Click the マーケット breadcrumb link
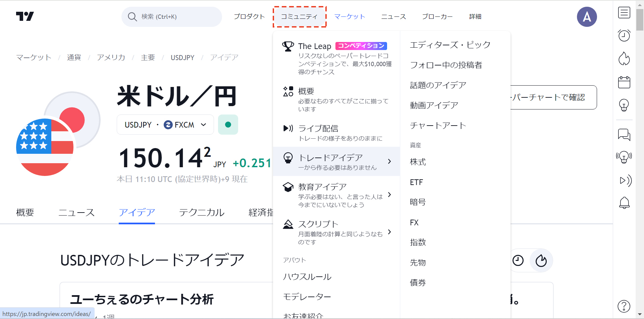644x319 pixels. (x=34, y=57)
